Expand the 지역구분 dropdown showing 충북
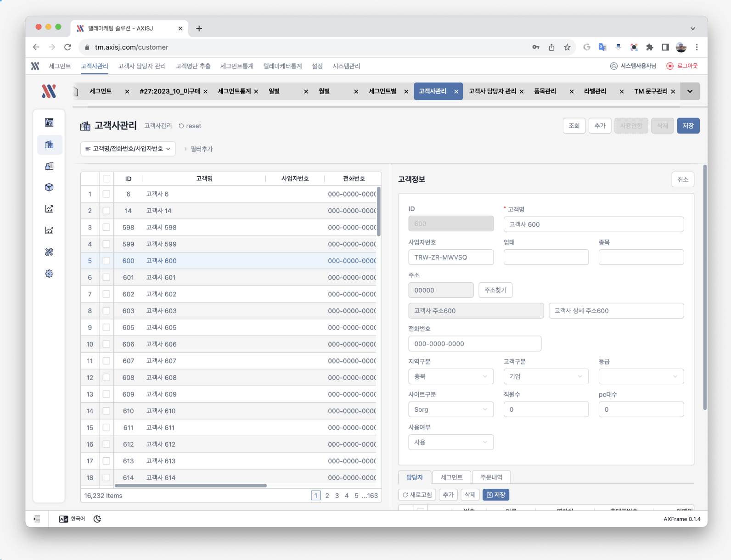The width and height of the screenshot is (731, 560). [x=451, y=376]
